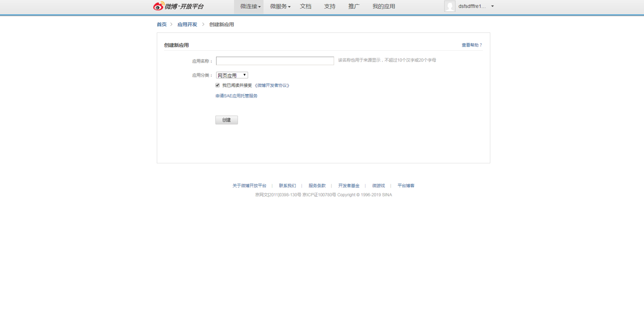Expand the 微服务 menu

(280, 6)
